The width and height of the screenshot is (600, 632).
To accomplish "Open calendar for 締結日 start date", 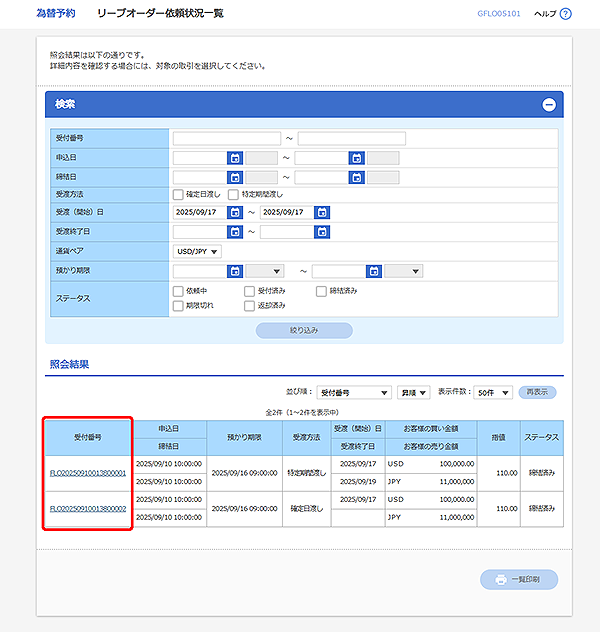I will [x=235, y=177].
